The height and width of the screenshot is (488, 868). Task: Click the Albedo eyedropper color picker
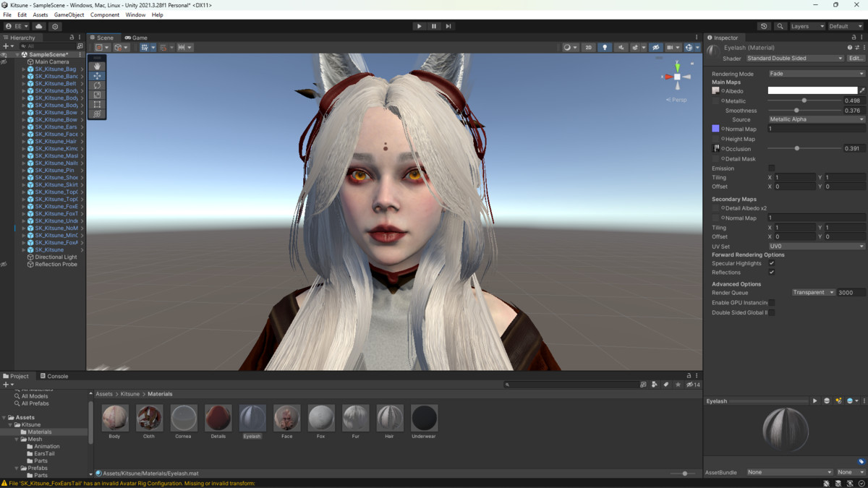[862, 91]
